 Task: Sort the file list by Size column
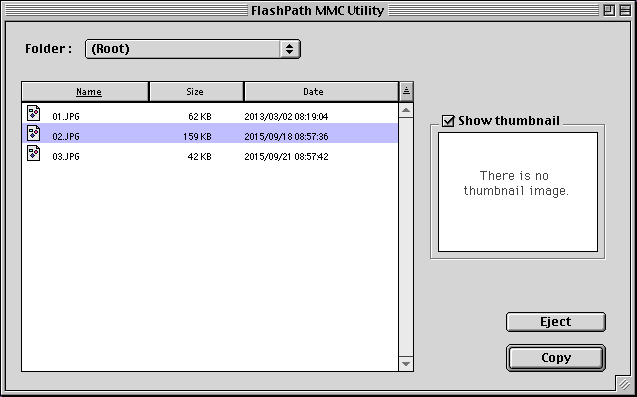(197, 91)
